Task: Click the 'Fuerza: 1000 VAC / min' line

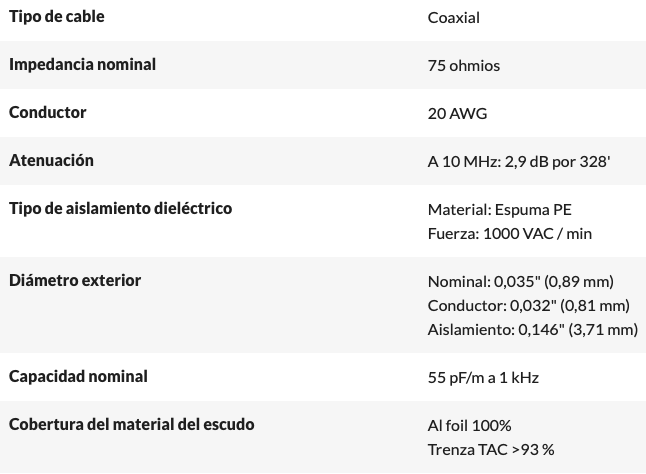Action: 509,234
